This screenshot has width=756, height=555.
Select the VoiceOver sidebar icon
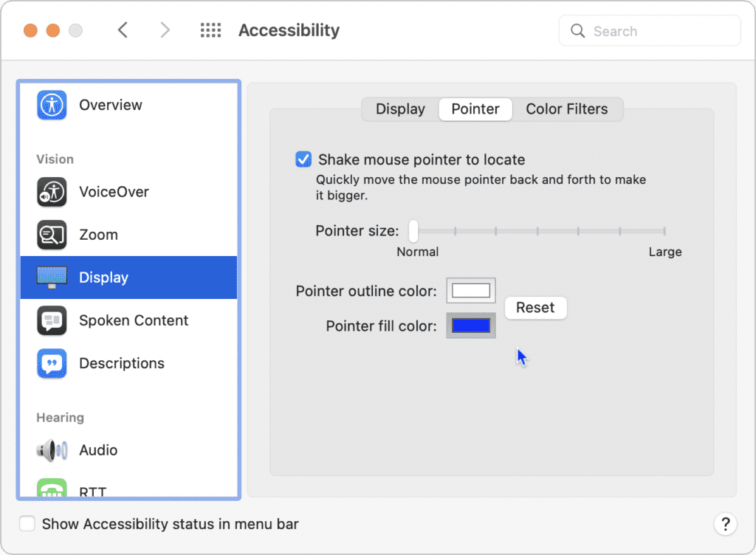pyautogui.click(x=51, y=191)
